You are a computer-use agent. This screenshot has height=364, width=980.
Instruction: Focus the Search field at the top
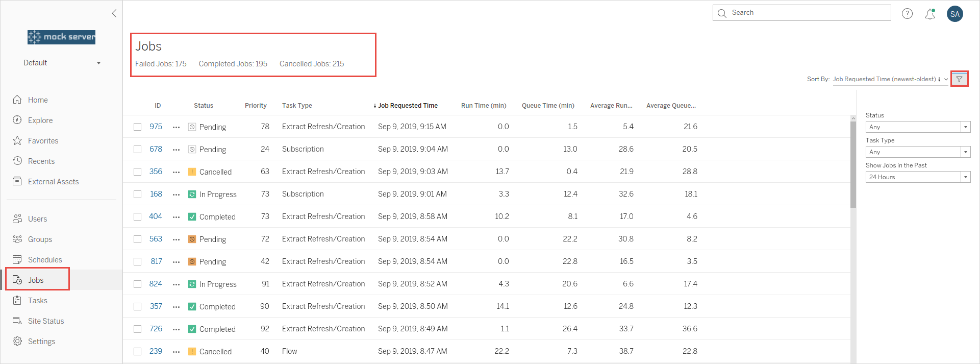tap(801, 13)
